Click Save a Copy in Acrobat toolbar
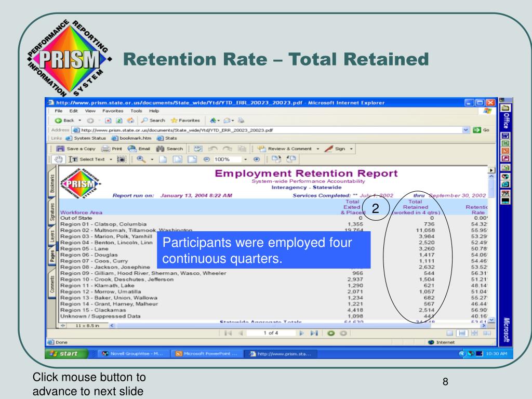The width and height of the screenshot is (532, 399). (x=76, y=149)
